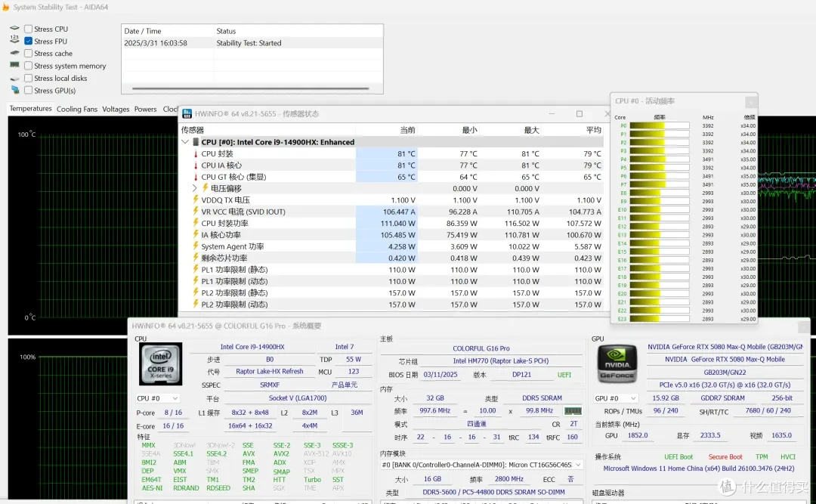Click the CPU chip icon beside Stress CPU
Screen dimensions: 816x504
(14, 28)
